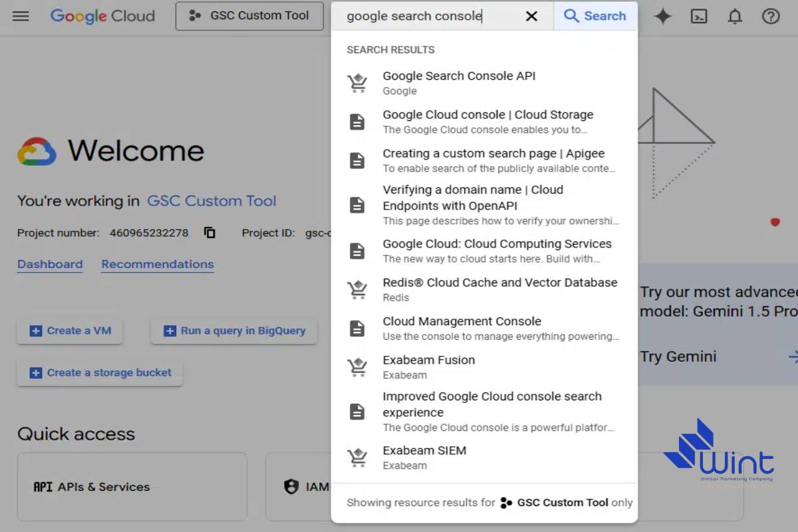The height and width of the screenshot is (532, 798).
Task: Click project number 460965232278
Action: coord(149,233)
